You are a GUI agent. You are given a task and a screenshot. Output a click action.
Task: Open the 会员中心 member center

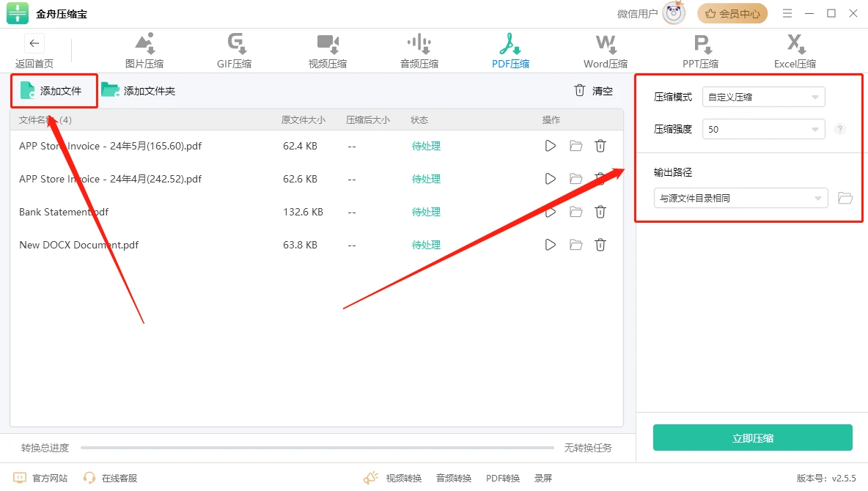[732, 13]
